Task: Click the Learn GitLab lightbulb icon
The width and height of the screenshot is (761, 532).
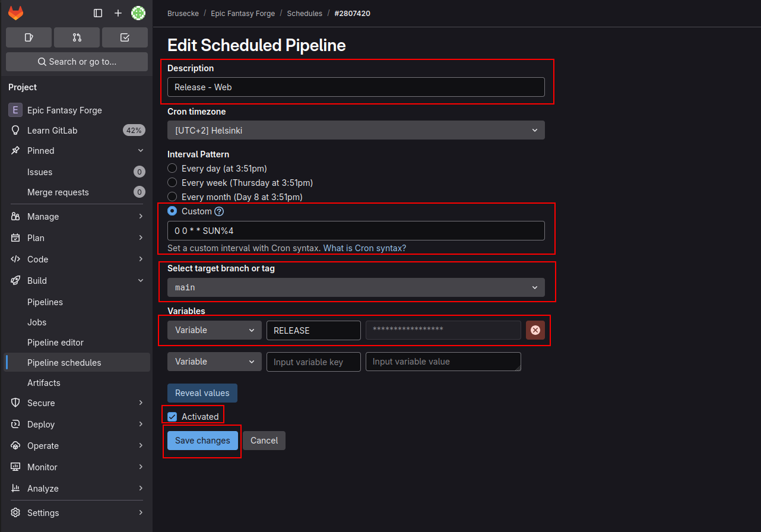Action: click(x=15, y=131)
